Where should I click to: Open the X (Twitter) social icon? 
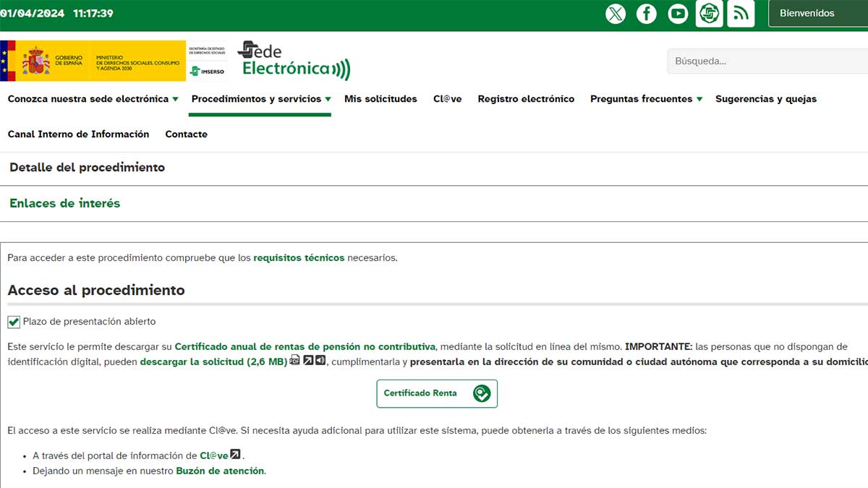pos(616,13)
